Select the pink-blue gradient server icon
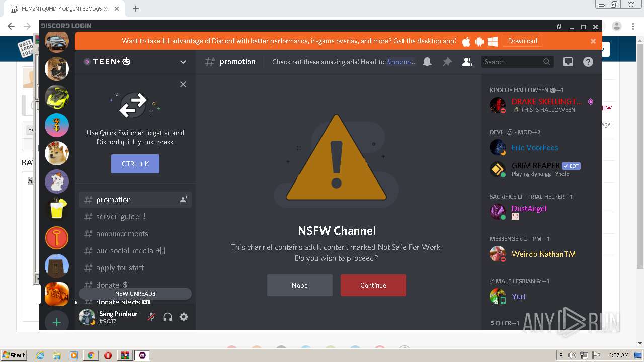Viewport: 644px width, 362px height. [x=57, y=125]
